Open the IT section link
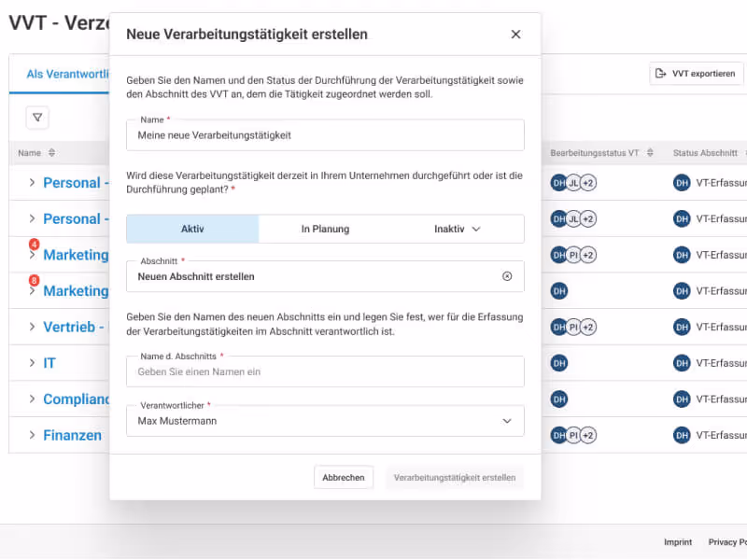The height and width of the screenshot is (560, 747). 49,363
